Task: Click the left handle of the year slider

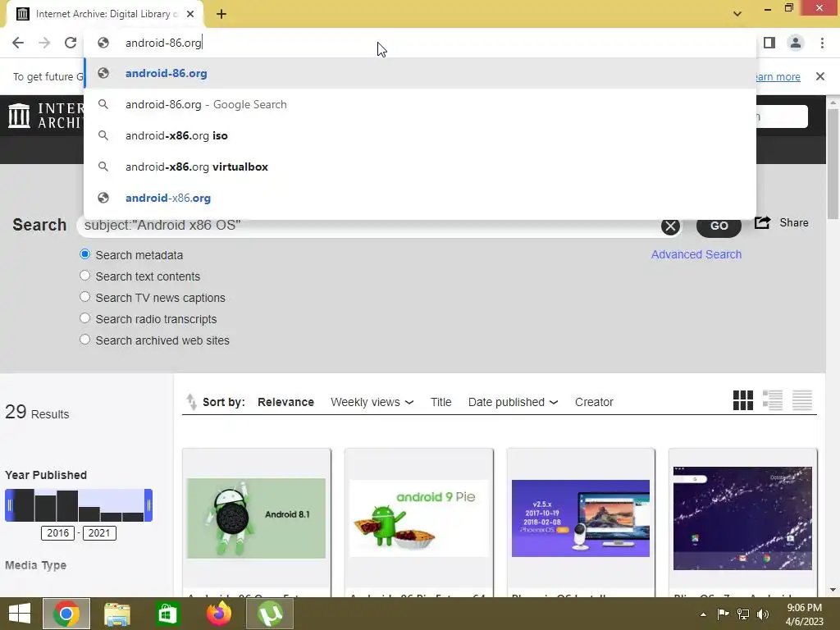Action: pos(9,505)
